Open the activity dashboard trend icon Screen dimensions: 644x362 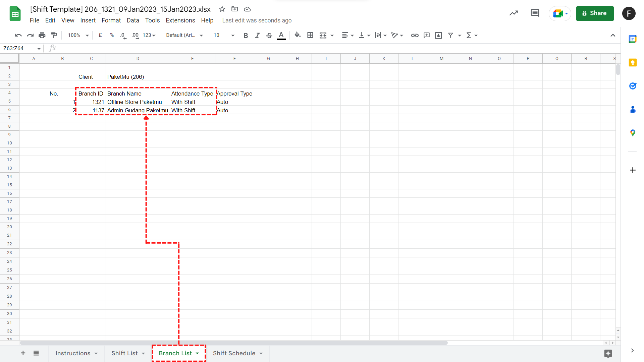click(514, 13)
